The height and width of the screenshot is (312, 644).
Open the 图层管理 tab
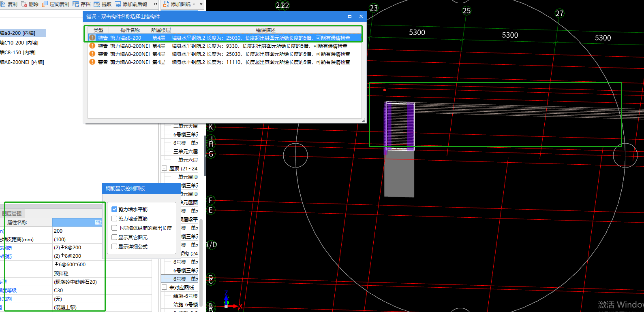coord(12,213)
